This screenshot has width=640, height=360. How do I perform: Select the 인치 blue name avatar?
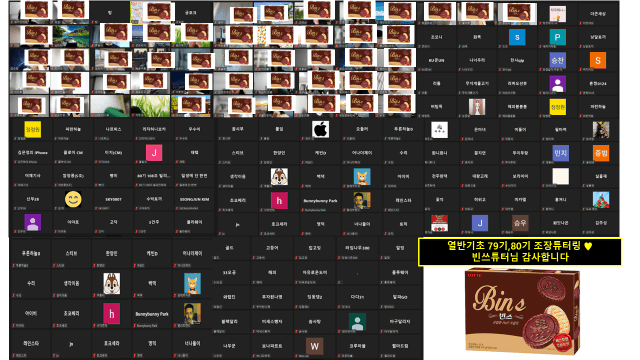560,153
